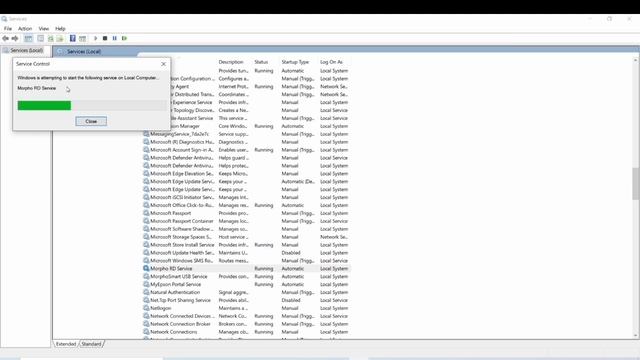
Task: Click the Forward arrow in the toolbar
Action: 15,38
